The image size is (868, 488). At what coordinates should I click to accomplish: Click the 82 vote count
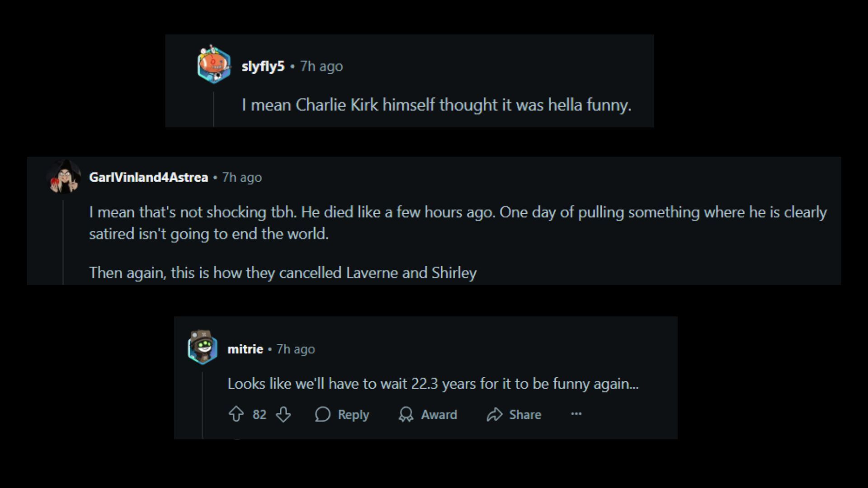259,414
